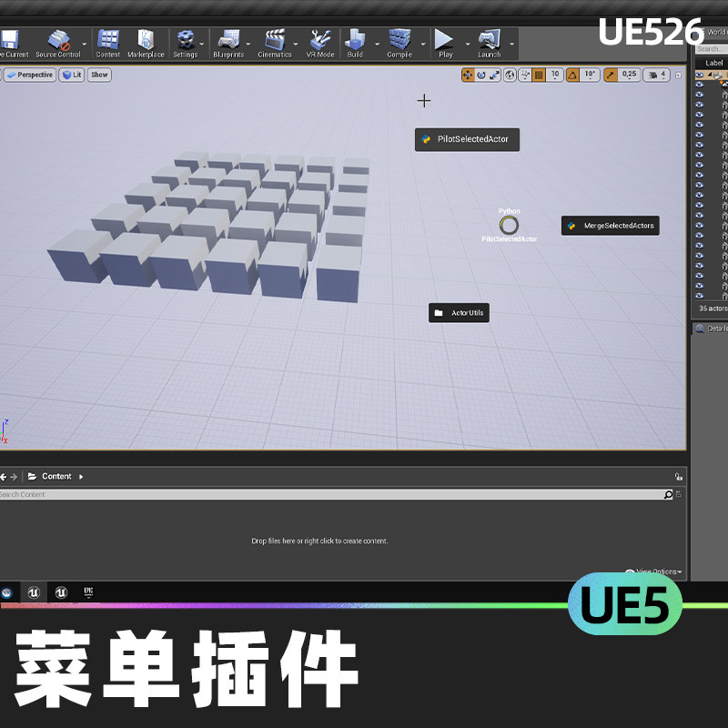Expand the Blueprints dropdown arrow
The width and height of the screenshot is (728, 728).
tap(248, 44)
